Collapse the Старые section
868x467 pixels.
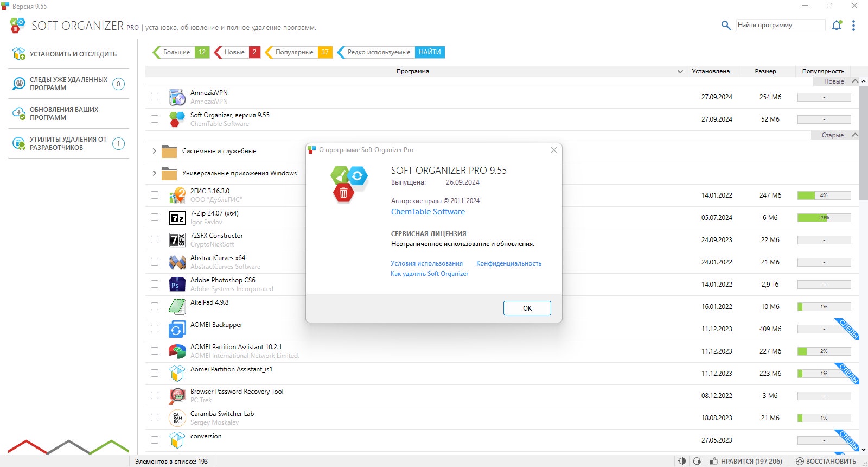pyautogui.click(x=855, y=135)
